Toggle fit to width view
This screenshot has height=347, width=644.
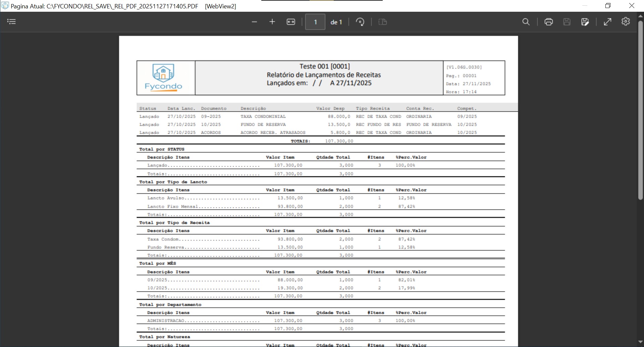(x=291, y=22)
